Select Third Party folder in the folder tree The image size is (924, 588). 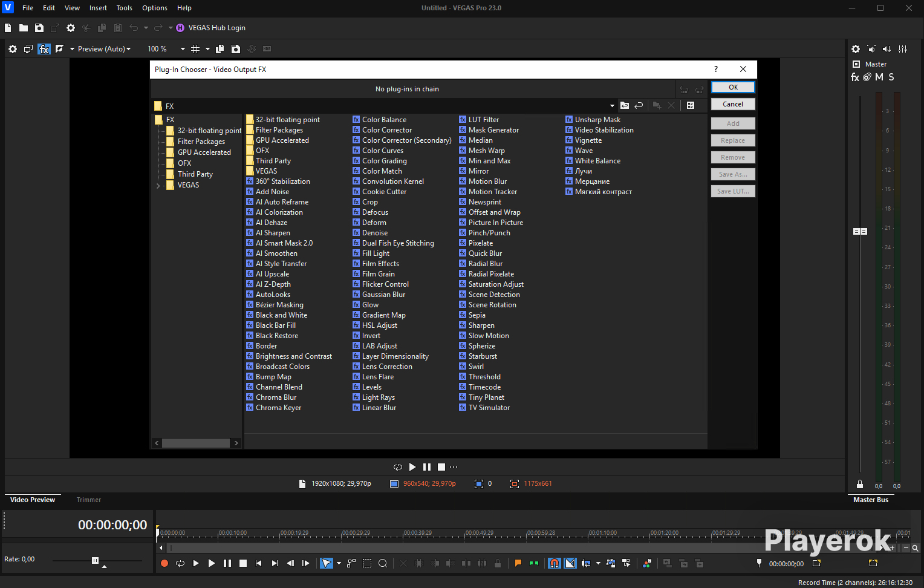[195, 174]
